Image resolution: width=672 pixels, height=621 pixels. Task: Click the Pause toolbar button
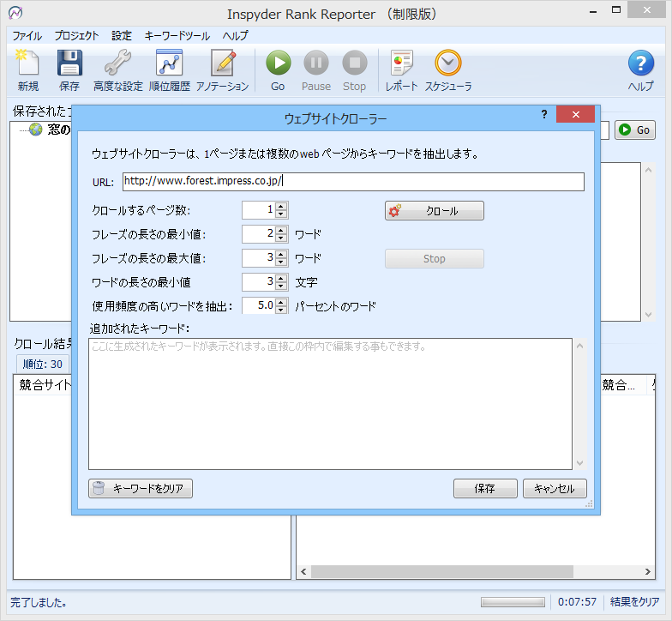coord(316,70)
